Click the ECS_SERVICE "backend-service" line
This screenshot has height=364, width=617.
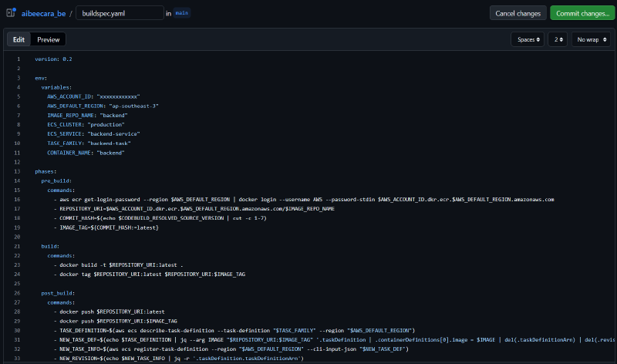(93, 133)
